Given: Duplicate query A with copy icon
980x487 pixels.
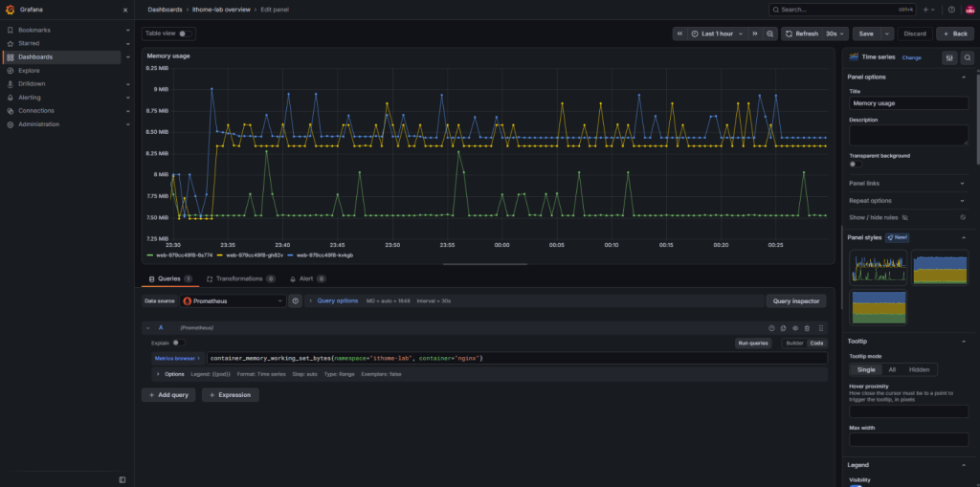Looking at the screenshot, I should pyautogui.click(x=783, y=328).
